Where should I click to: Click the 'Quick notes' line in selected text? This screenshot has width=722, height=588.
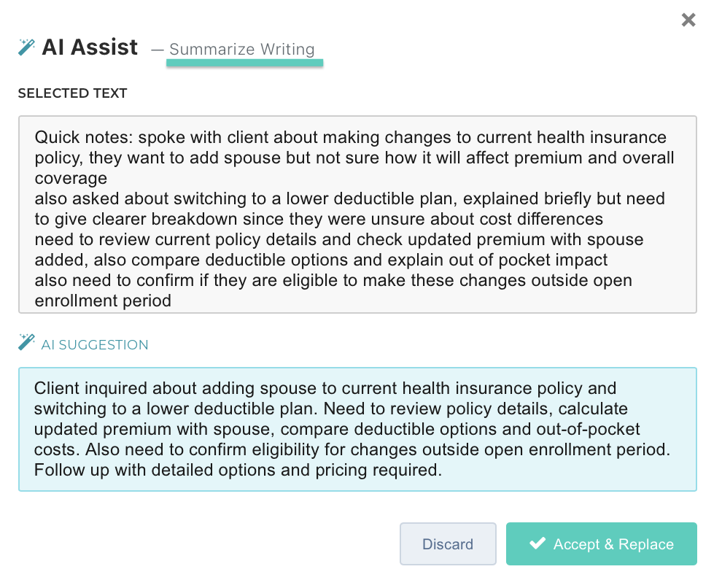coord(350,137)
